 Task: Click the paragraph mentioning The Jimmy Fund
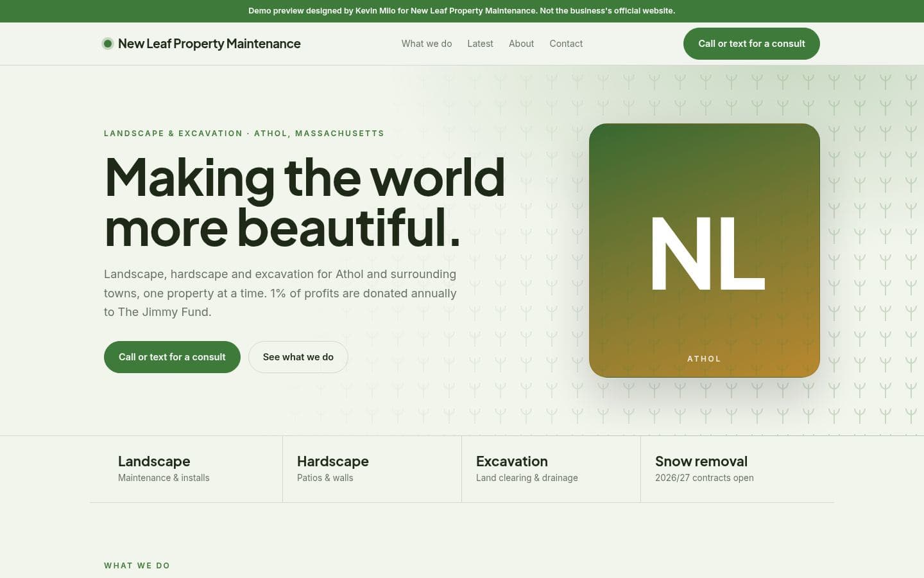coord(280,293)
